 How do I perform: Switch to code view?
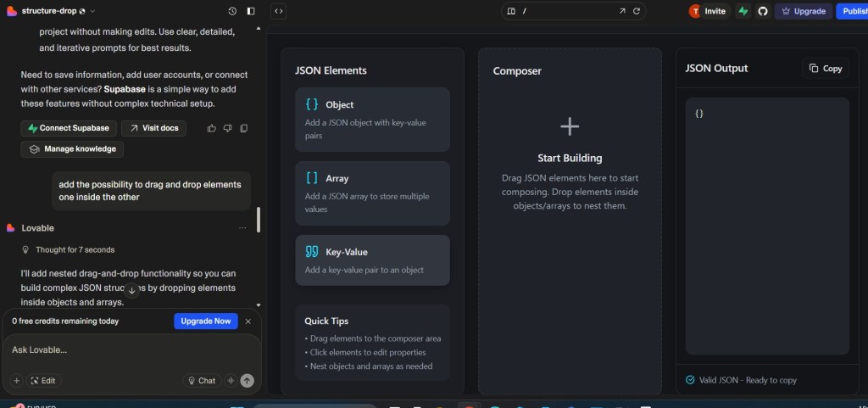point(278,11)
